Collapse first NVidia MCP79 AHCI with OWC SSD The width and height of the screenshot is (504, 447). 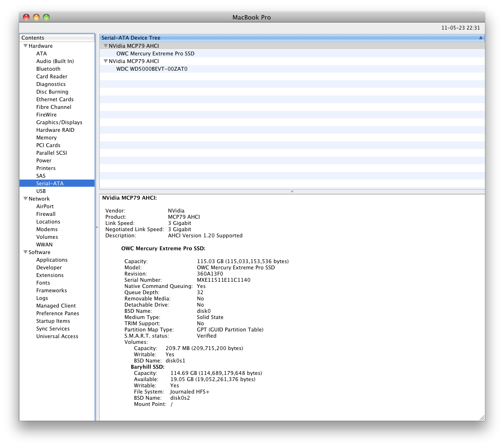(x=105, y=46)
